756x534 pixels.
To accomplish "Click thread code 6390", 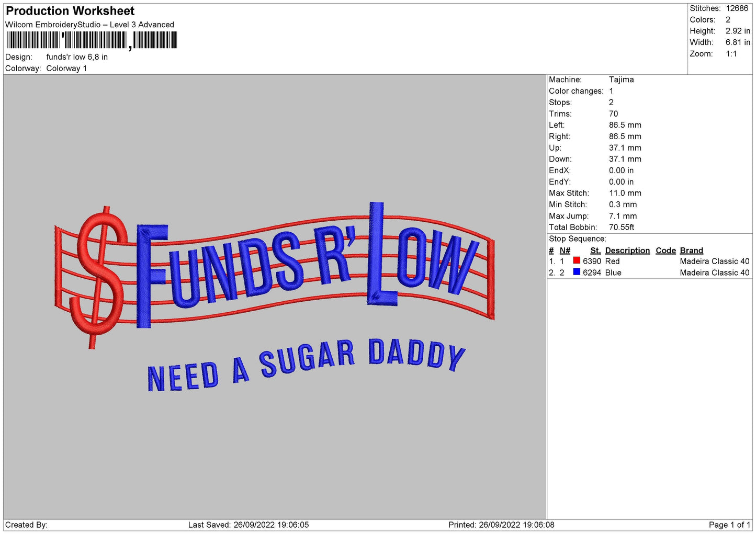I will click(x=592, y=262).
